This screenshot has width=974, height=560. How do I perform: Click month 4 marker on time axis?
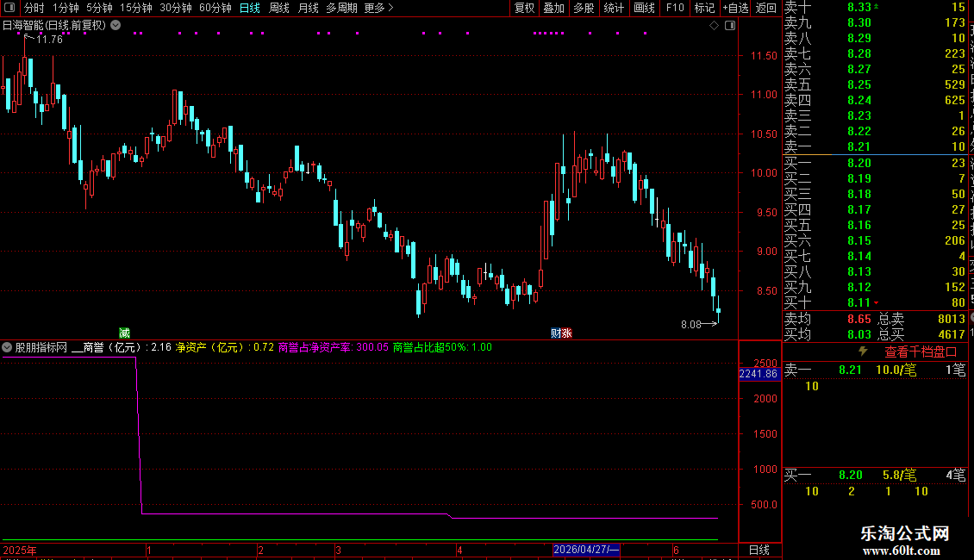[459, 550]
